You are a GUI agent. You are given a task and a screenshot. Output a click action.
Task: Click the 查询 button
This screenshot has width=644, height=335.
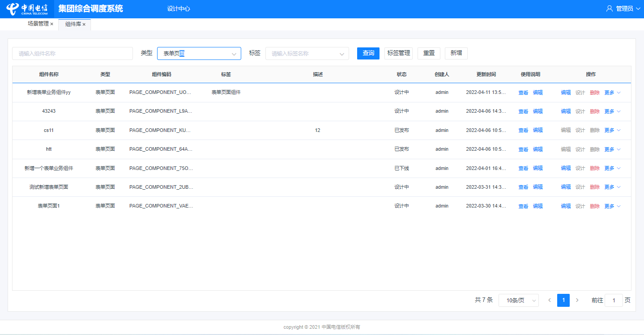click(368, 53)
